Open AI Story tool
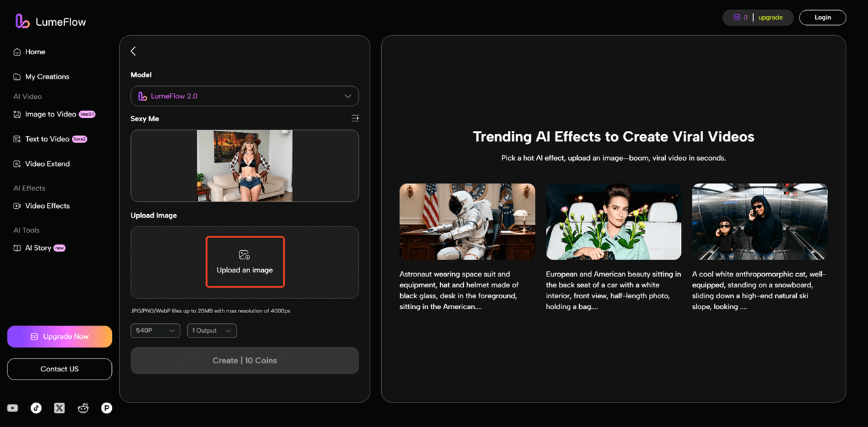The width and height of the screenshot is (868, 427). 38,248
